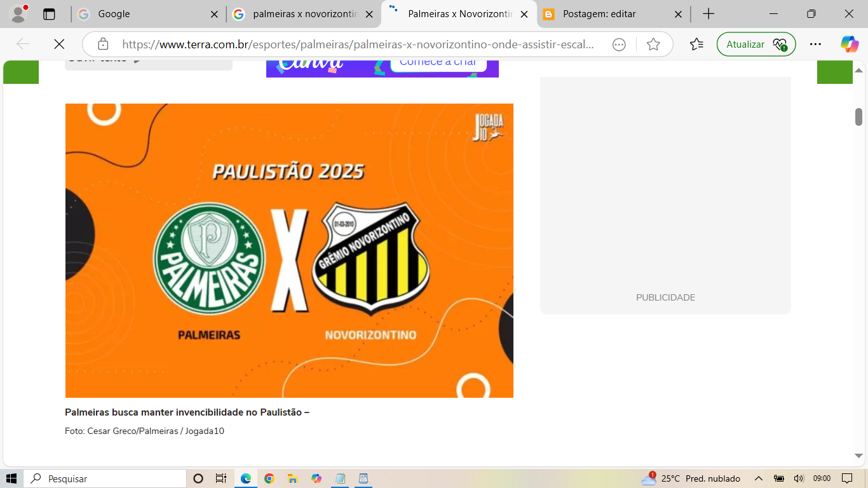Image resolution: width=868 pixels, height=488 pixels.
Task: Open Task View on the taskbar
Action: (221, 478)
